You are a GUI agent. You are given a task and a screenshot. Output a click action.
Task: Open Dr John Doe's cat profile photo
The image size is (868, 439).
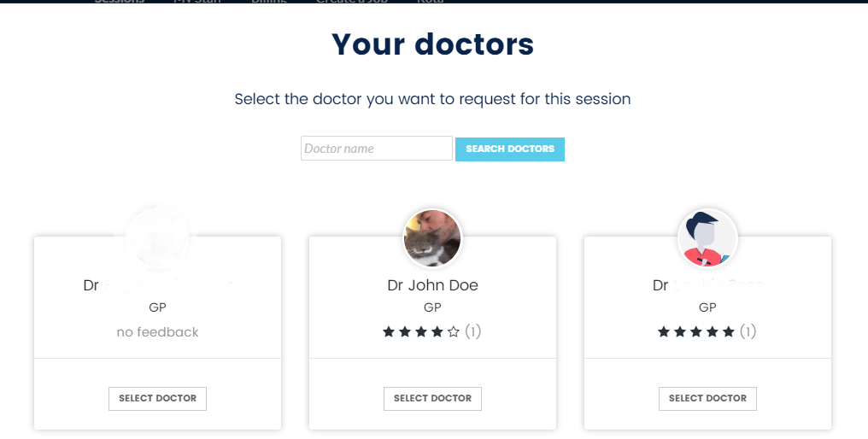[432, 238]
